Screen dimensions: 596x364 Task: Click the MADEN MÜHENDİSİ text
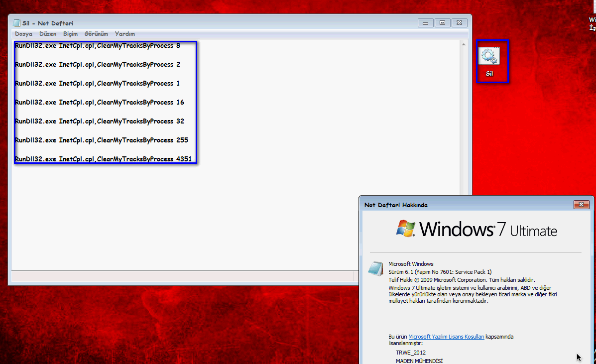click(419, 361)
